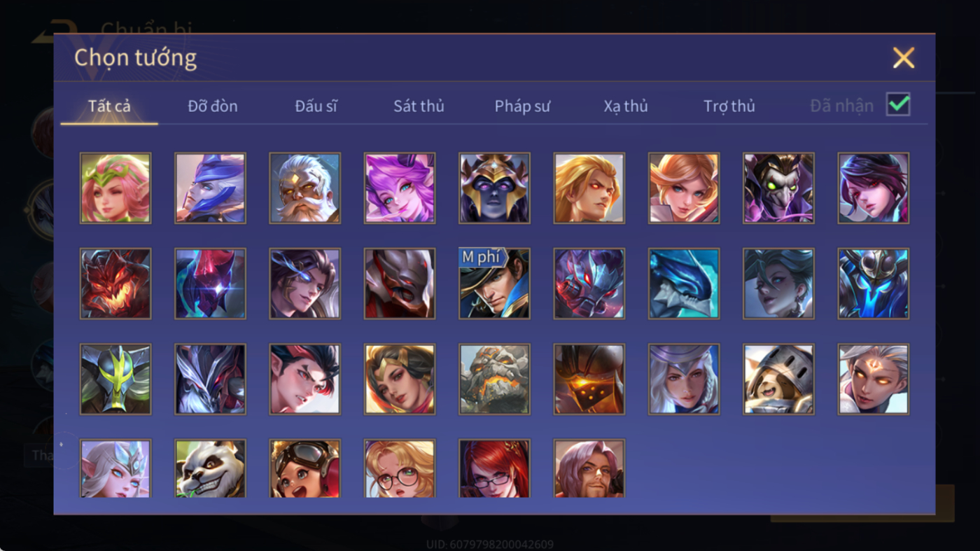Pick the hero marked 'M phí'
980x551 pixels.
pos(494,284)
